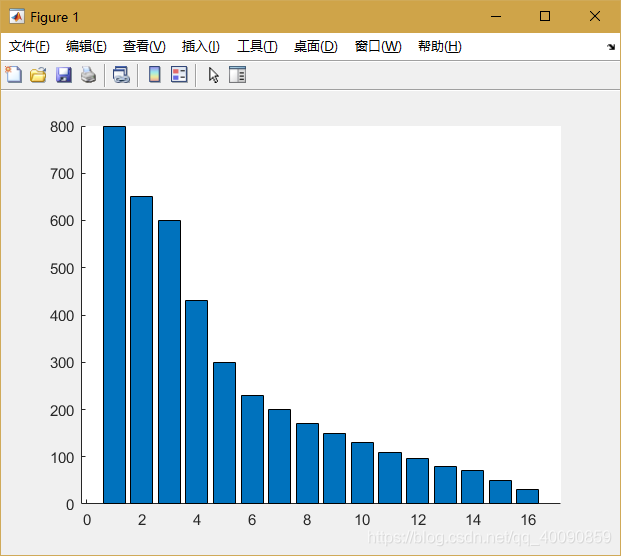Click the Figure 1 title text
This screenshot has width=621, height=556.
click(x=54, y=17)
